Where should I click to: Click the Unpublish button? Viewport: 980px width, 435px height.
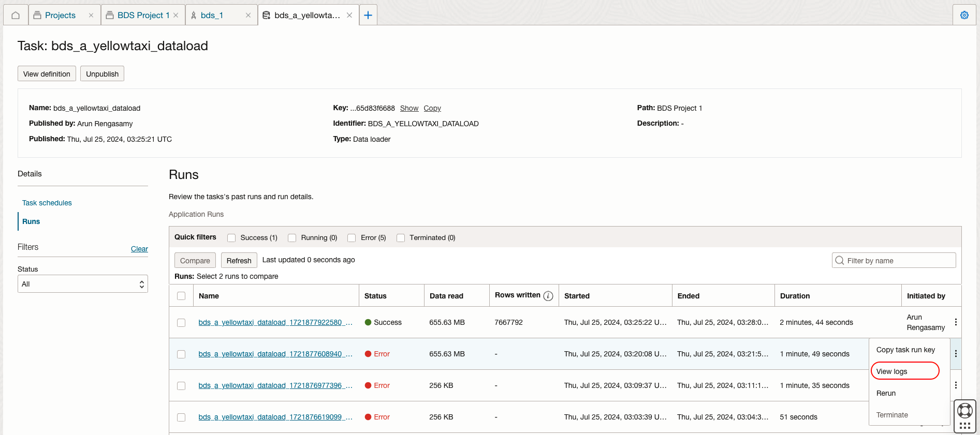click(102, 74)
